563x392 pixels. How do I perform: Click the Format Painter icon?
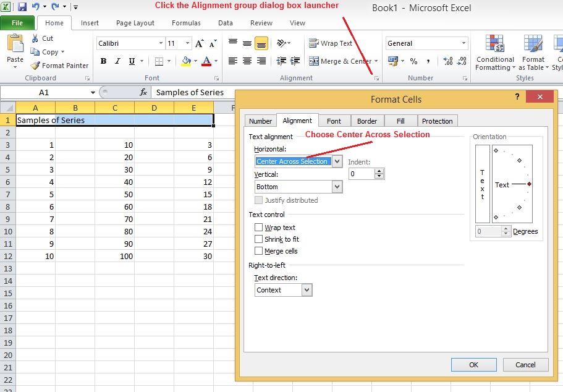point(34,65)
